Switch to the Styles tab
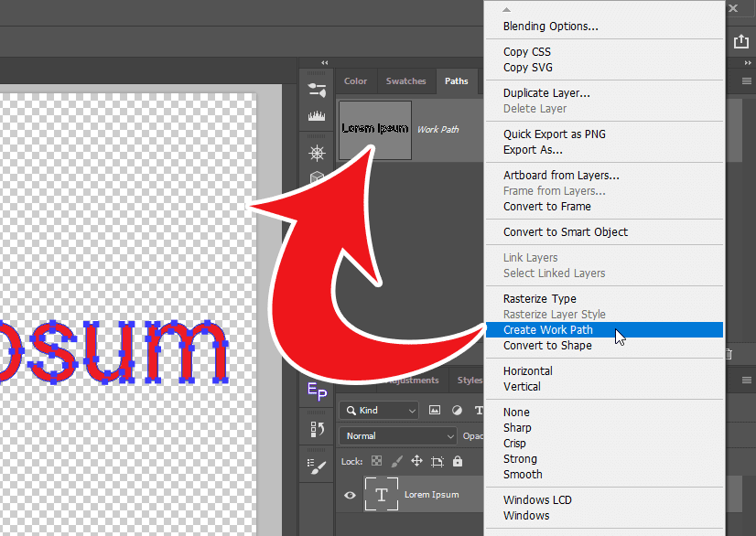 click(x=470, y=380)
